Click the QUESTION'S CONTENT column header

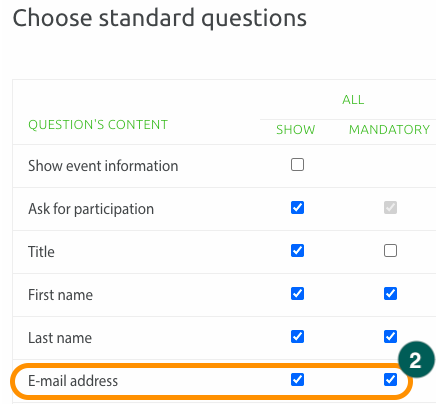(x=98, y=125)
